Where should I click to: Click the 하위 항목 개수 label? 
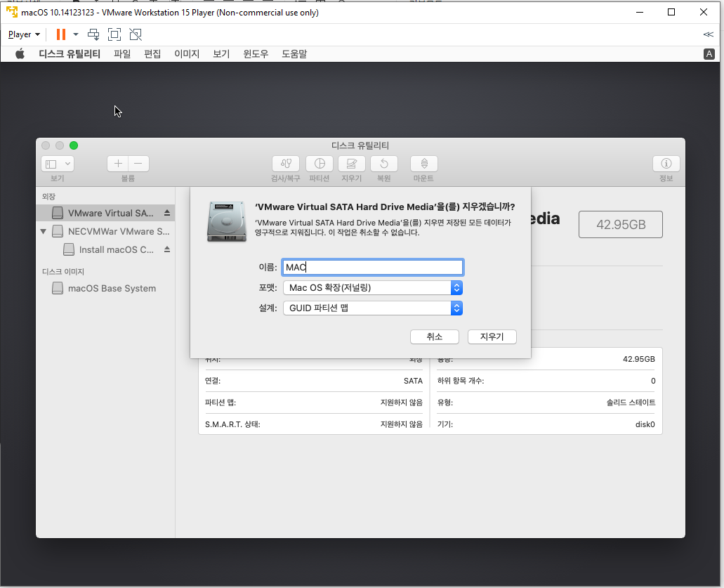coord(461,381)
